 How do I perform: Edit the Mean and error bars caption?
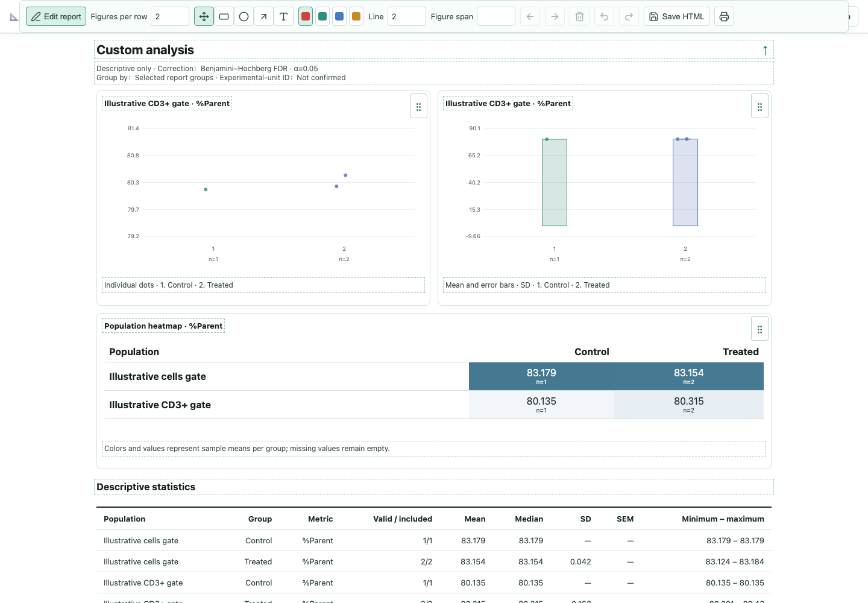click(x=605, y=285)
